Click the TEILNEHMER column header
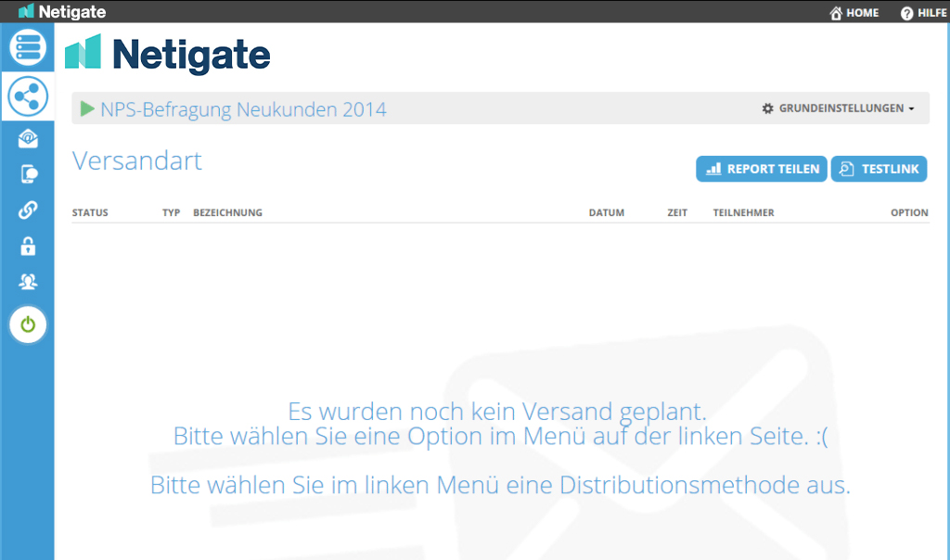 743,212
